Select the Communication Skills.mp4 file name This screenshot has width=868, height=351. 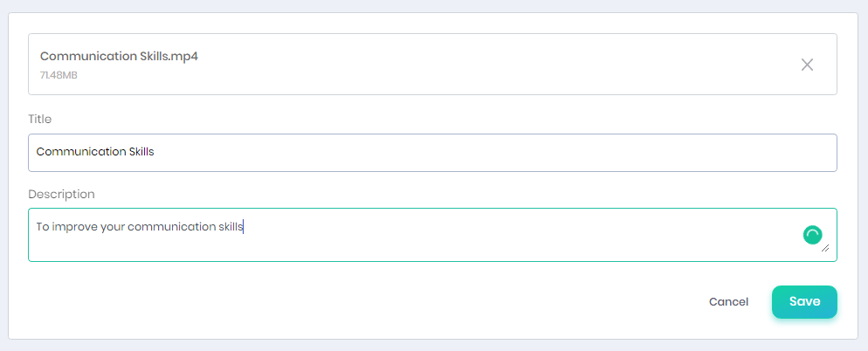pyautogui.click(x=119, y=57)
